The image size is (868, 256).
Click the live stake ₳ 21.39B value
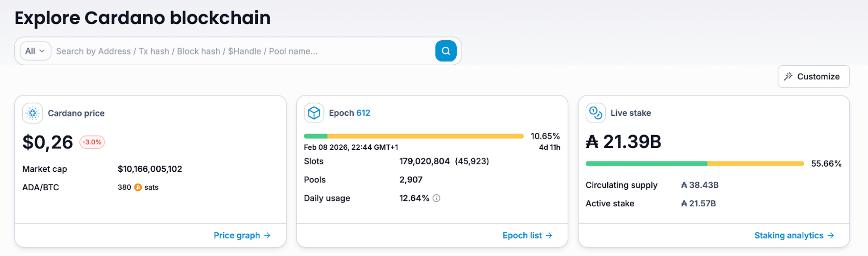[x=624, y=142]
